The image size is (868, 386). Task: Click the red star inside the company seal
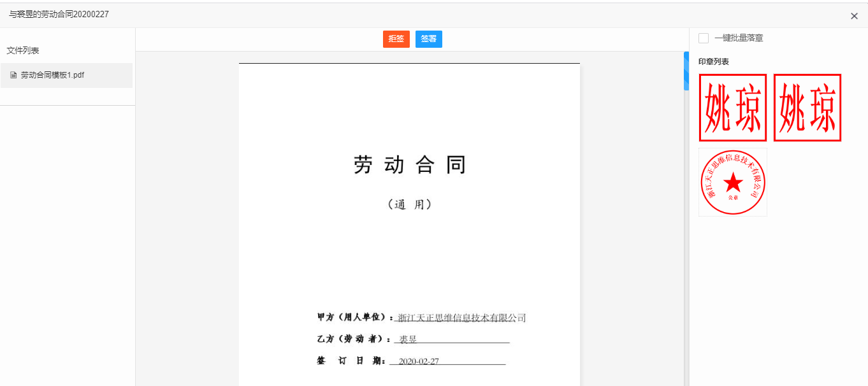(x=734, y=183)
